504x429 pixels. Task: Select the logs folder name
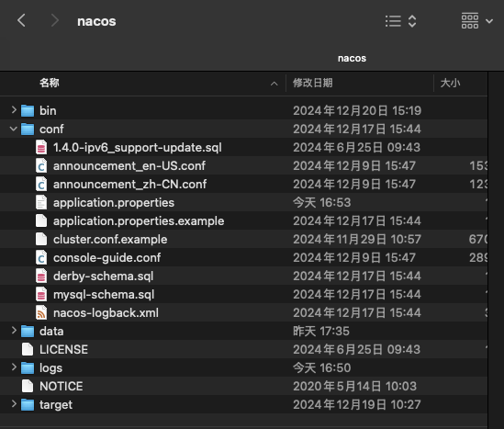50,368
